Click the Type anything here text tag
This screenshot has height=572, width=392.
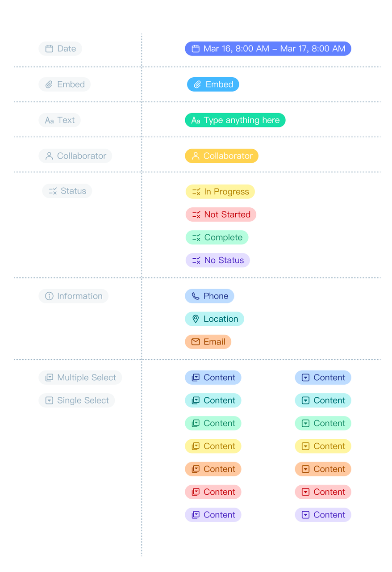click(x=235, y=120)
